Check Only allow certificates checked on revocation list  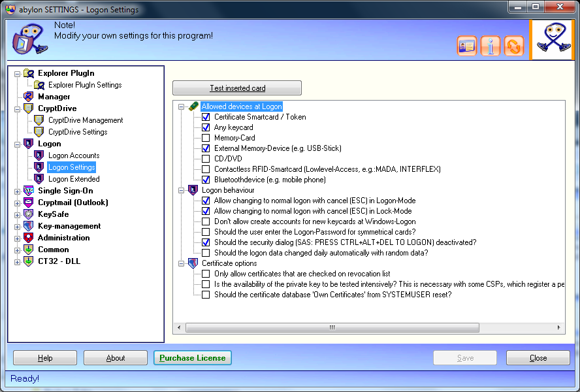[x=206, y=274]
